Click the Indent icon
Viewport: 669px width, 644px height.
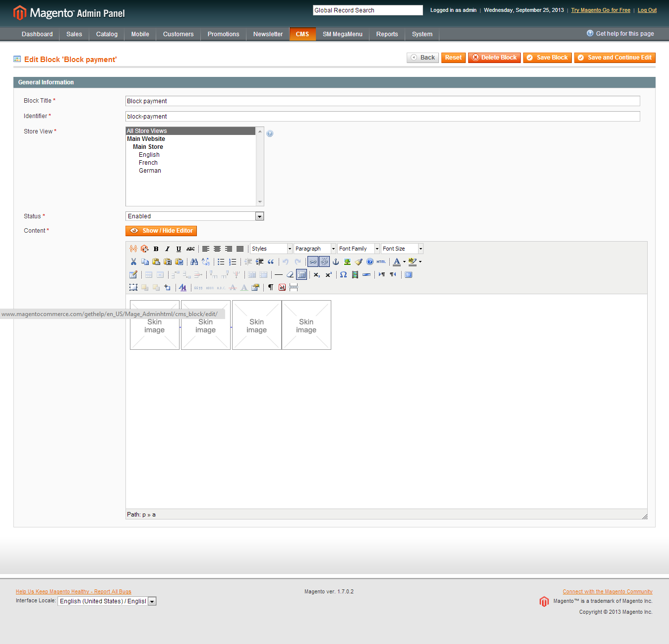click(x=259, y=261)
